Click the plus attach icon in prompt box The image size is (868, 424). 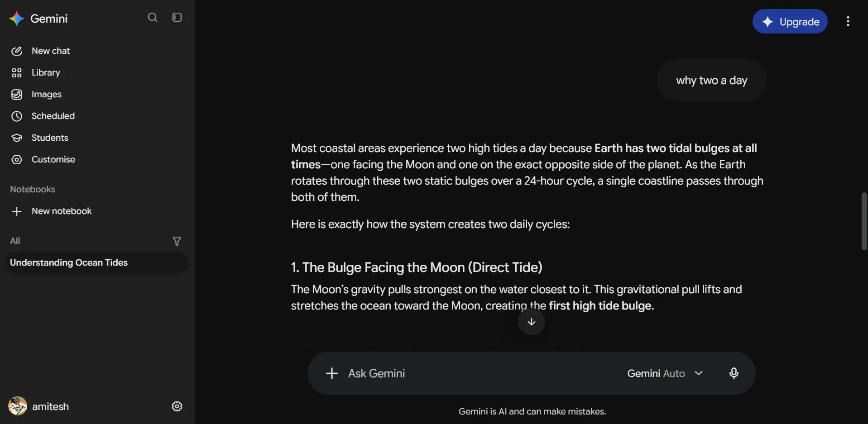[332, 373]
